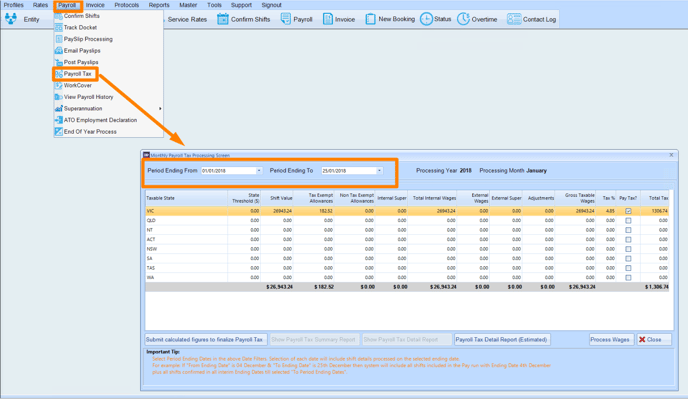The width and height of the screenshot is (688, 399).
Task: Tick Pay Tax checkbox for NT
Action: (x=628, y=230)
